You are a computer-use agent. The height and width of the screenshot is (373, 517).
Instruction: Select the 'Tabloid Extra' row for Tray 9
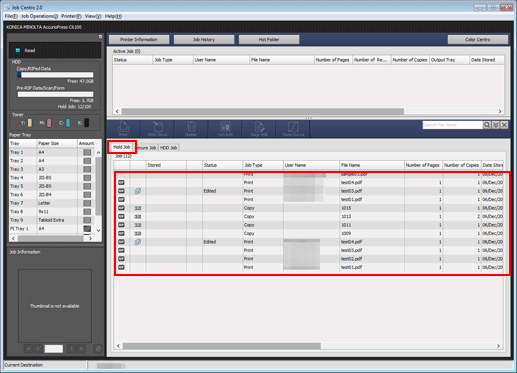tap(52, 220)
